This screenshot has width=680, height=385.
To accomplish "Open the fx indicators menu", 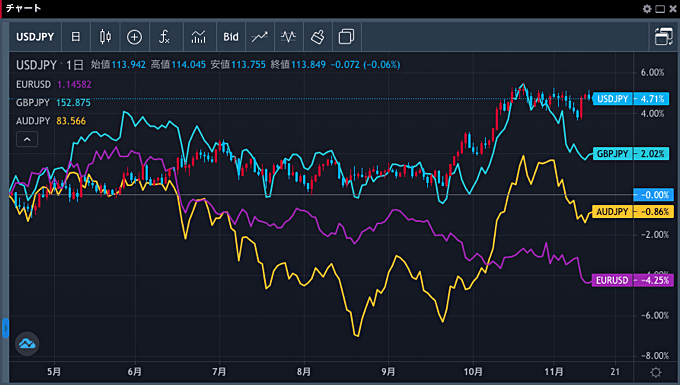I will [x=164, y=37].
